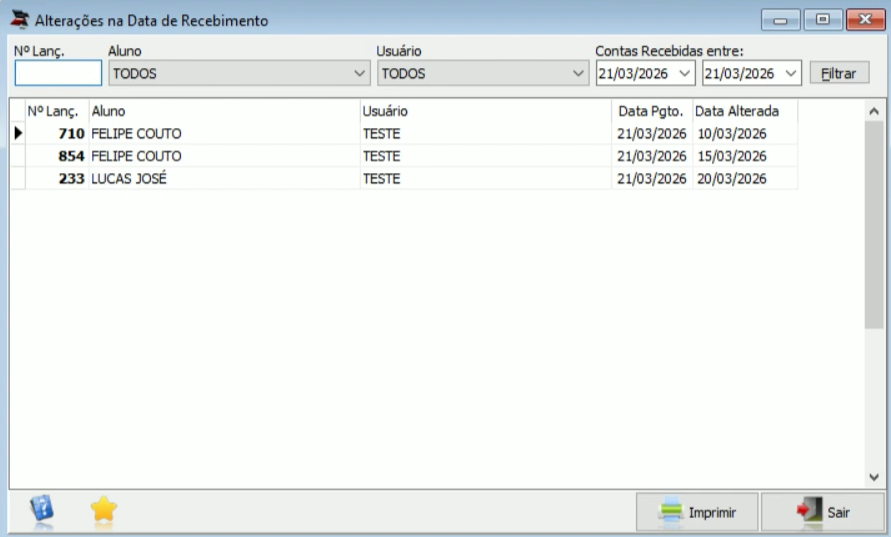Click the Sair button
Screen dimensions: 891x537
822,513
